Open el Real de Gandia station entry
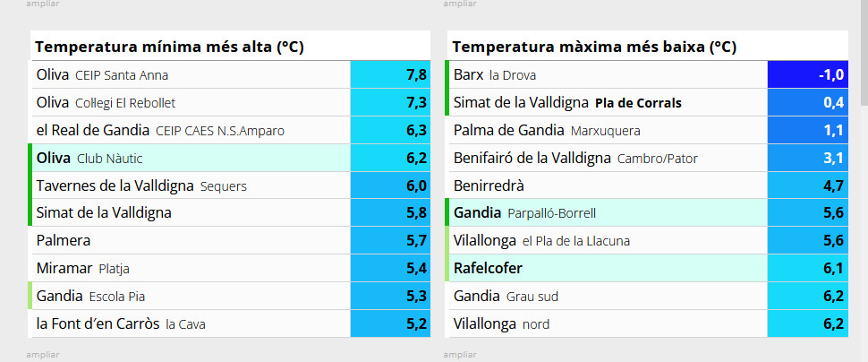The width and height of the screenshot is (868, 362). click(229, 130)
